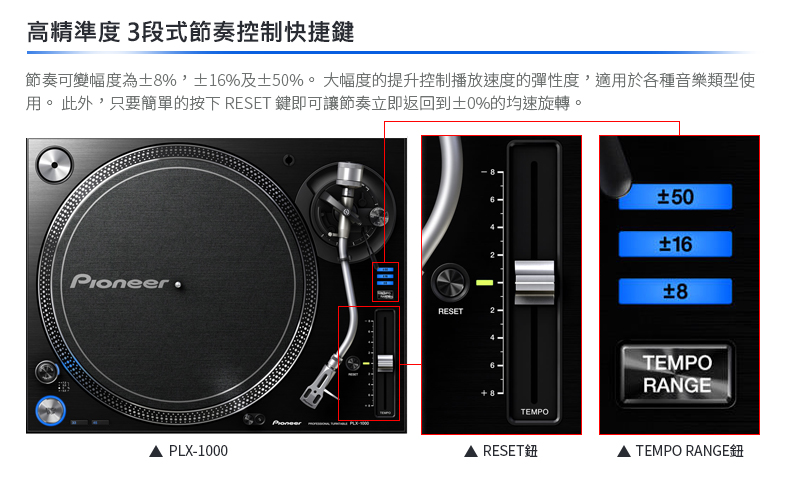The width and height of the screenshot is (800, 487).
Task: Click the blue-ringed START/STOP button on turntable
Action: pos(51,411)
